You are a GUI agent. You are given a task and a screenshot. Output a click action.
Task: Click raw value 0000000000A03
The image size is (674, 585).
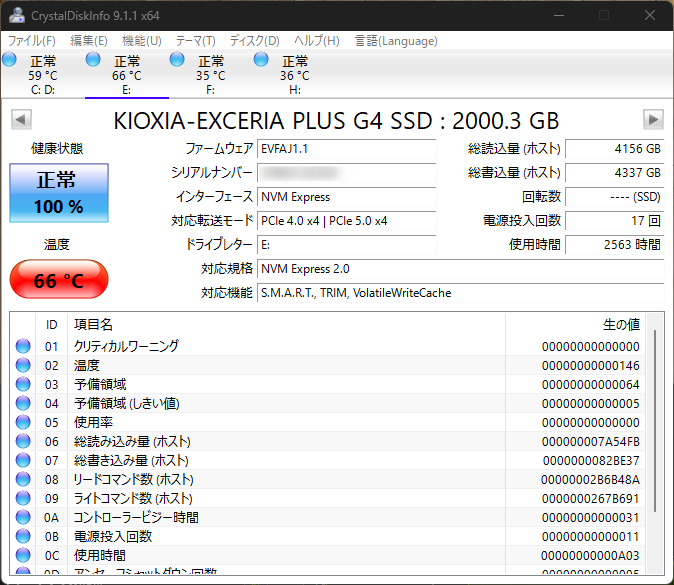pos(590,555)
